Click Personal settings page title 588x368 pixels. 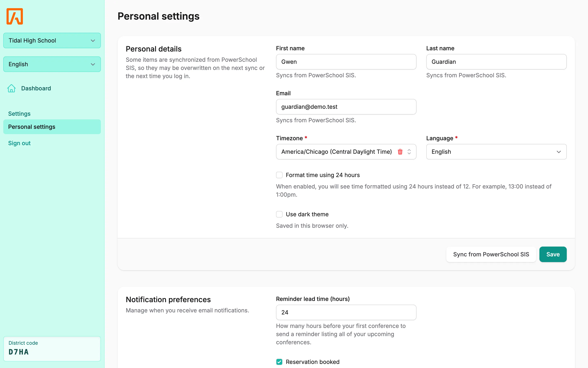coord(158,16)
